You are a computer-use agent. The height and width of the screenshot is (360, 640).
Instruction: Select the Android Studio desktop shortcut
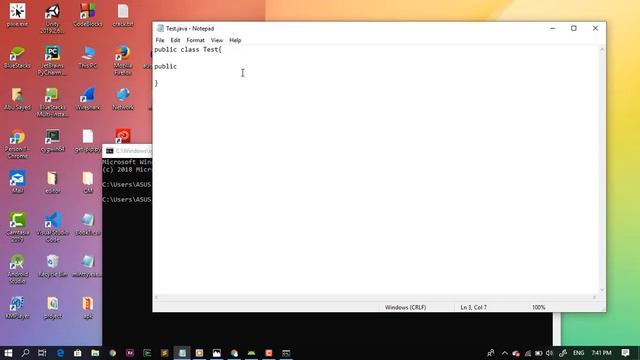17,269
